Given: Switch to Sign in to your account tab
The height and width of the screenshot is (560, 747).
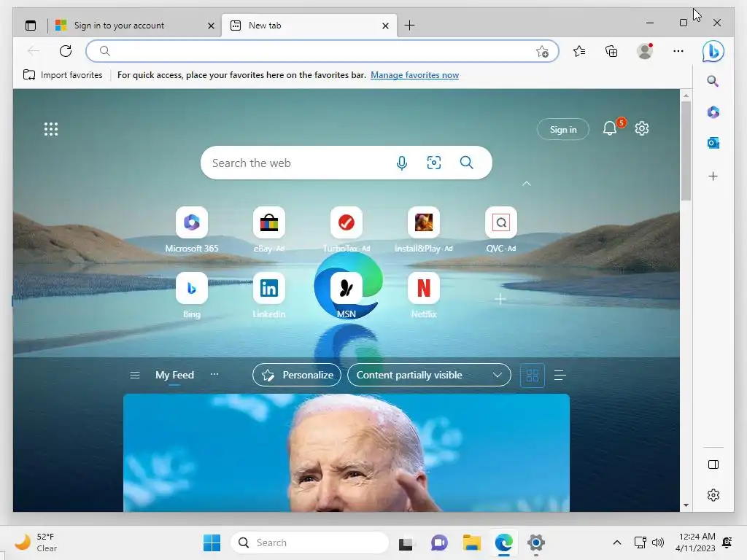Looking at the screenshot, I should [133, 26].
